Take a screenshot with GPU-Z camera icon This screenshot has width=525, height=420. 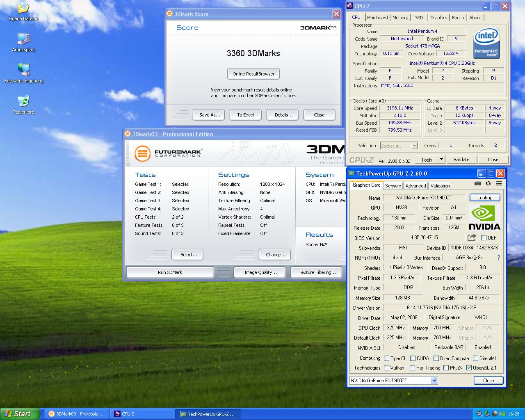click(x=478, y=183)
